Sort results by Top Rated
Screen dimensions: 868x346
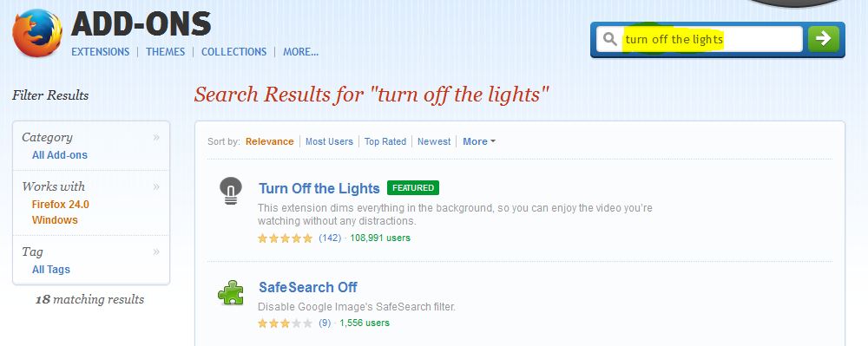pos(385,141)
